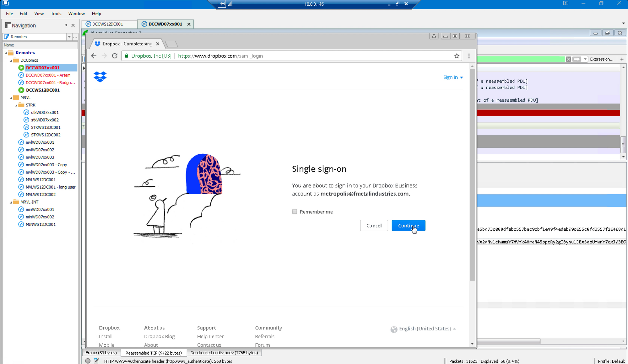Collapse the MRVL-INT folder

coord(11,202)
